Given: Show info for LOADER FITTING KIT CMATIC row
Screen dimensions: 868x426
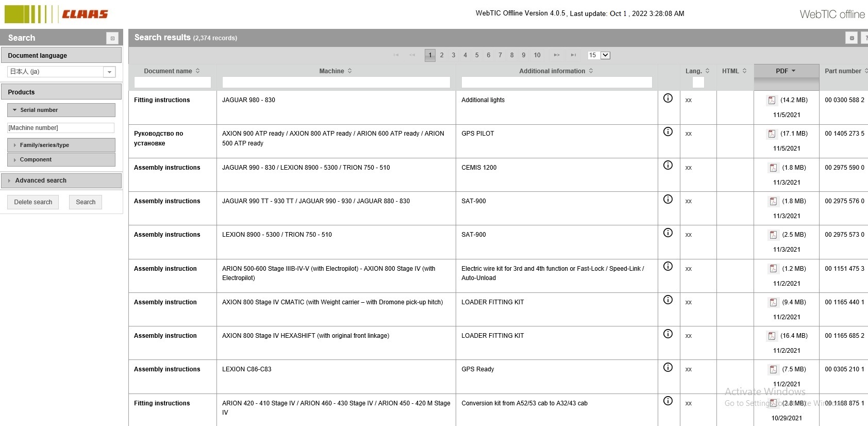Looking at the screenshot, I should [668, 300].
